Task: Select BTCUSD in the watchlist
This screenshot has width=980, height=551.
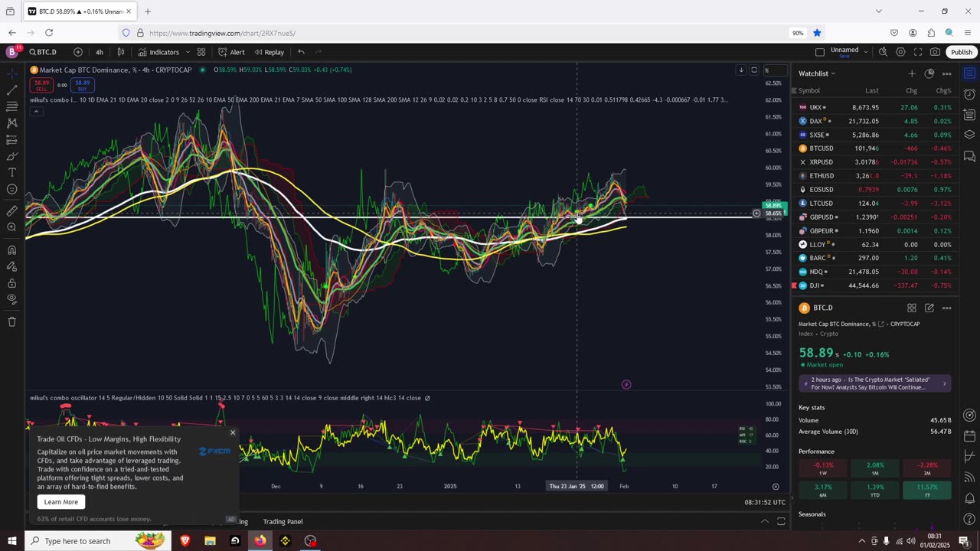Action: coord(874,148)
